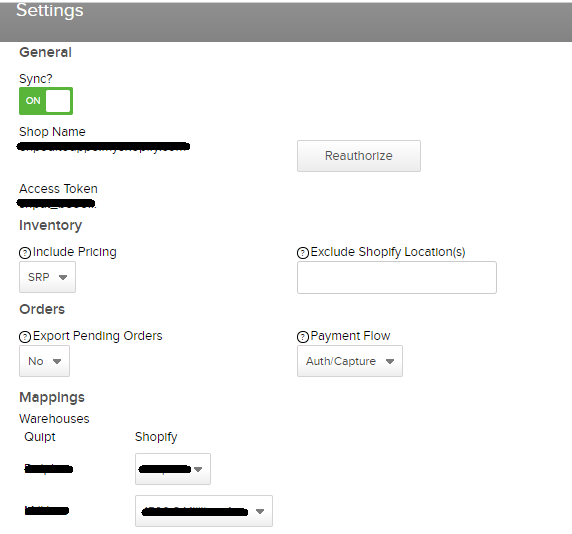Image resolution: width=572 pixels, height=534 pixels.
Task: Focus the Exclude Shopify Location(s) field
Action: click(x=397, y=277)
